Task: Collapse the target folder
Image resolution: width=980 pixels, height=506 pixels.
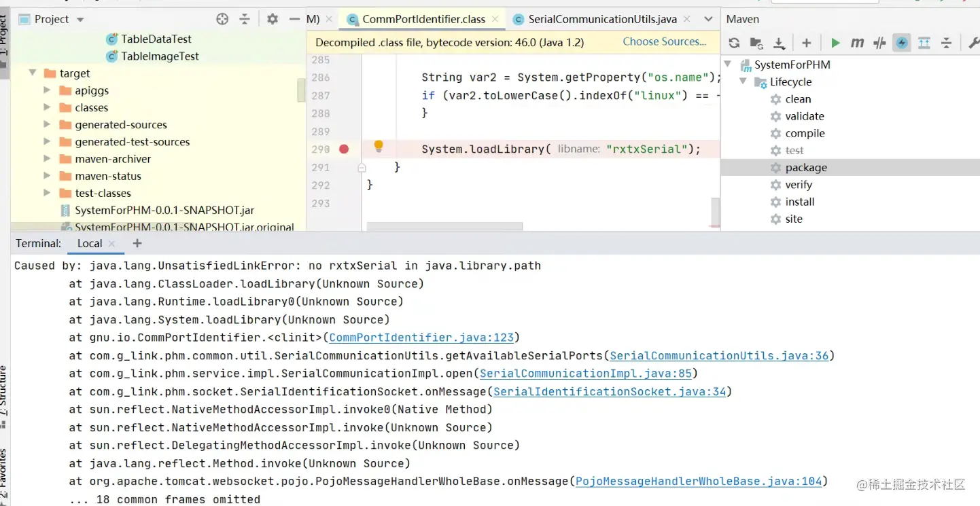Action: 32,73
